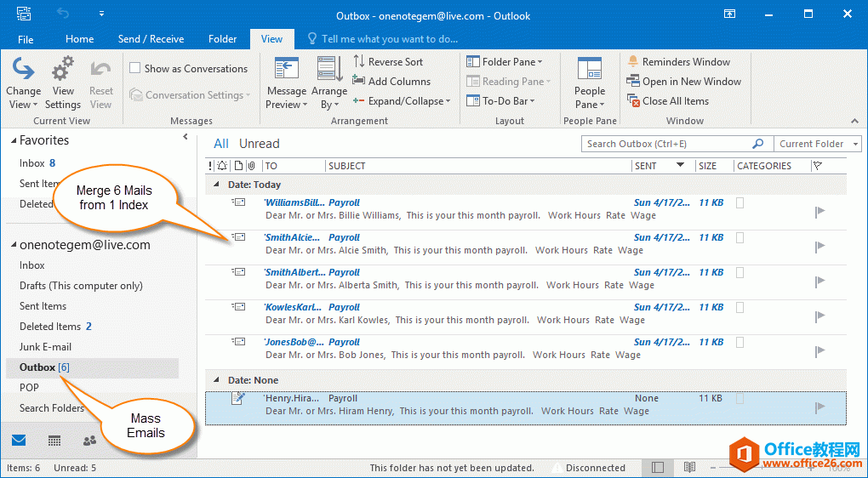The image size is (868, 478).
Task: Flag the Billie Williams payroll email
Action: (819, 211)
